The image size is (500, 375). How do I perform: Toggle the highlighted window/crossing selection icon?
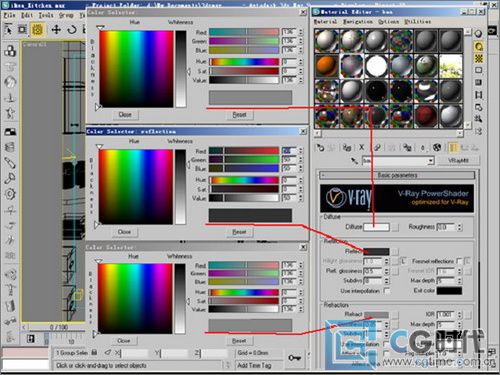tap(37, 29)
